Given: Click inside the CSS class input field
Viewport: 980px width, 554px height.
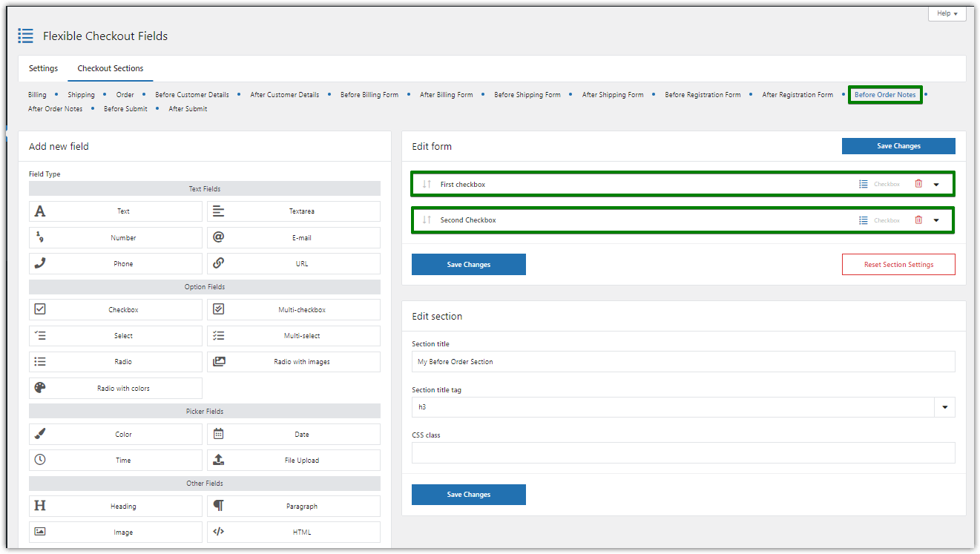Looking at the screenshot, I should [x=683, y=452].
